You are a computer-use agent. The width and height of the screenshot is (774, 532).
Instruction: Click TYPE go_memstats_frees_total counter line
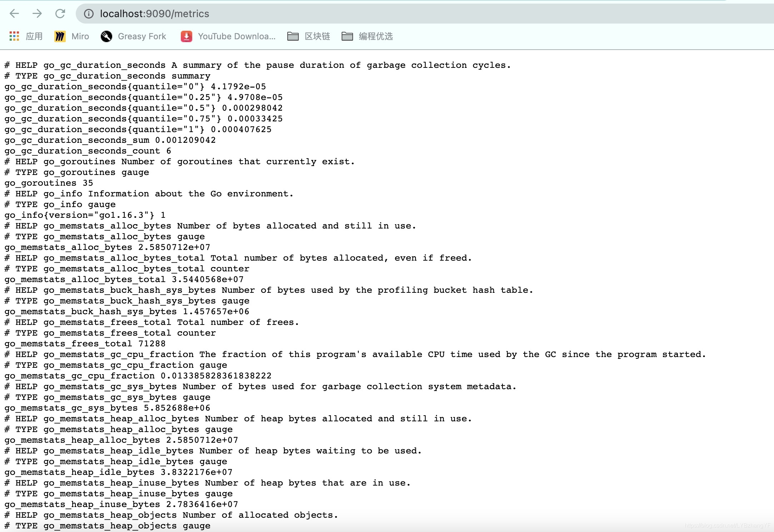tap(110, 333)
